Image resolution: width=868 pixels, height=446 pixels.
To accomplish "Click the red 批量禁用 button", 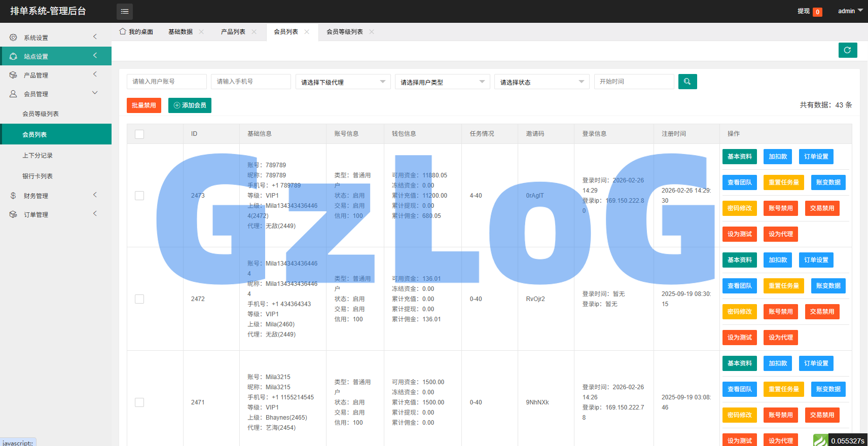I will coord(144,105).
